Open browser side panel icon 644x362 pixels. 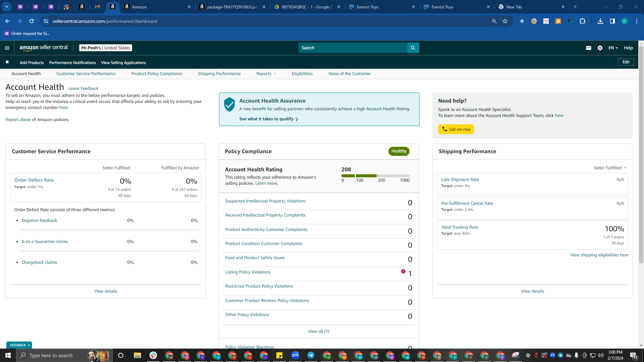pyautogui.click(x=612, y=21)
